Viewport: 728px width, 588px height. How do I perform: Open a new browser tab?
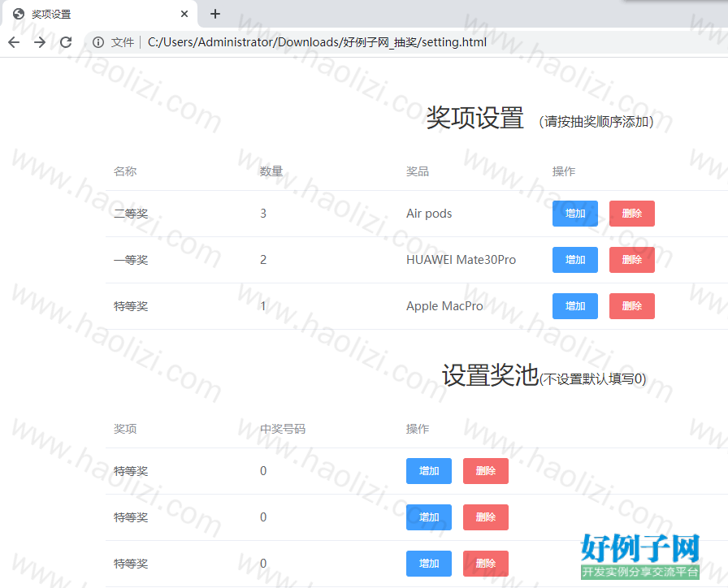[x=215, y=14]
